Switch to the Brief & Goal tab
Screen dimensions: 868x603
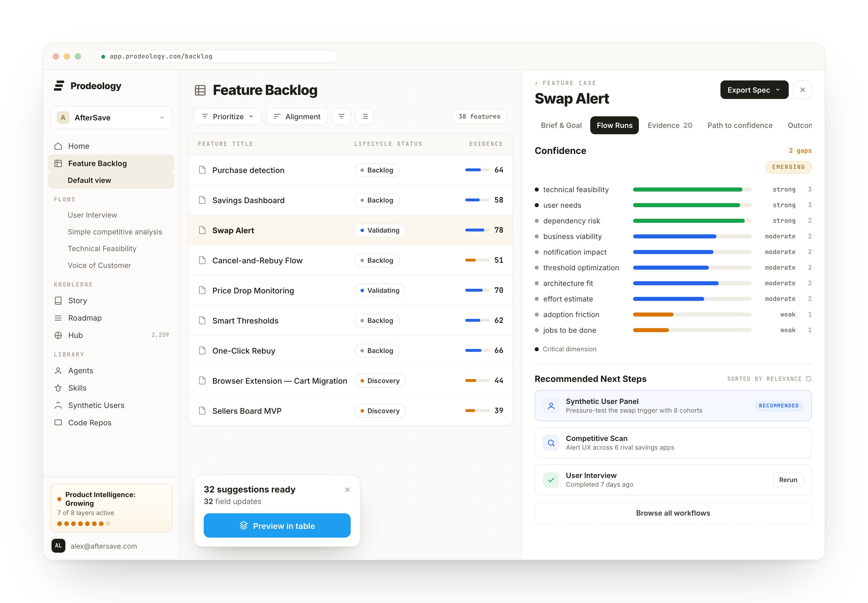pyautogui.click(x=561, y=126)
